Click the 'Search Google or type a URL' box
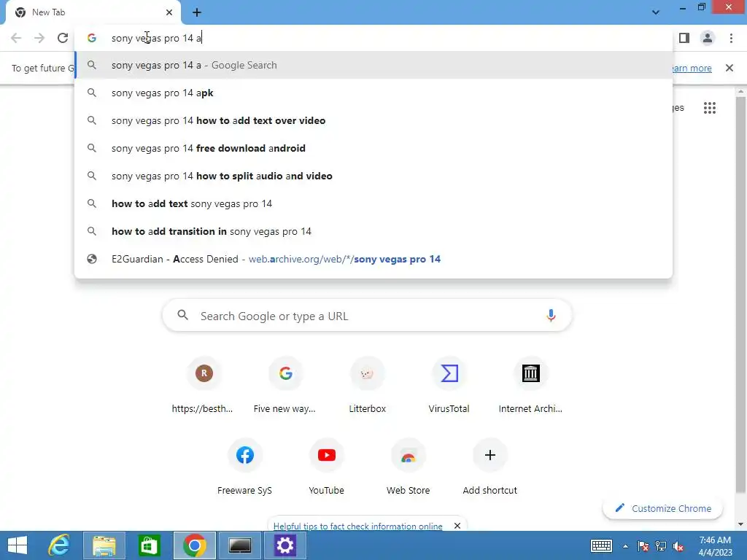747x560 pixels. 367,316
